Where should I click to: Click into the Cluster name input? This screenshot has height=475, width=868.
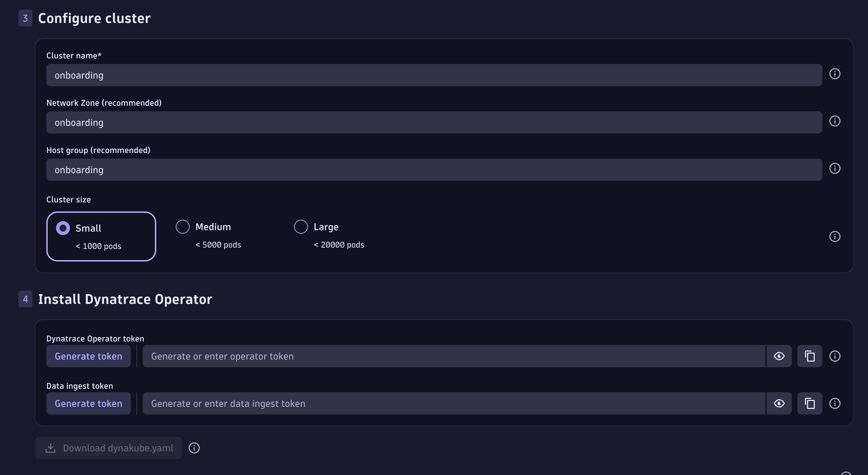pyautogui.click(x=434, y=75)
